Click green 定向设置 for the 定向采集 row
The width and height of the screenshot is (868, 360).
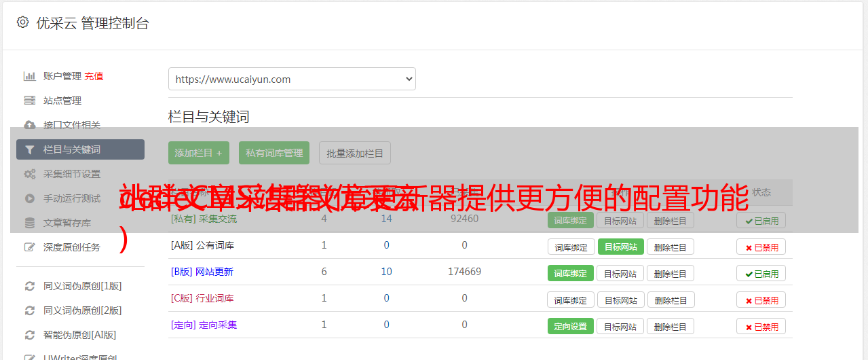tap(571, 326)
